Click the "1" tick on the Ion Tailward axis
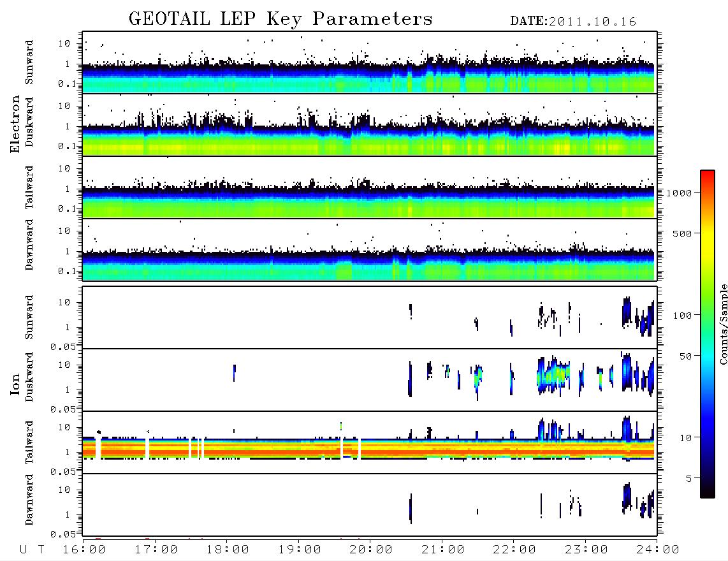This screenshot has height=561, width=728. (x=68, y=452)
